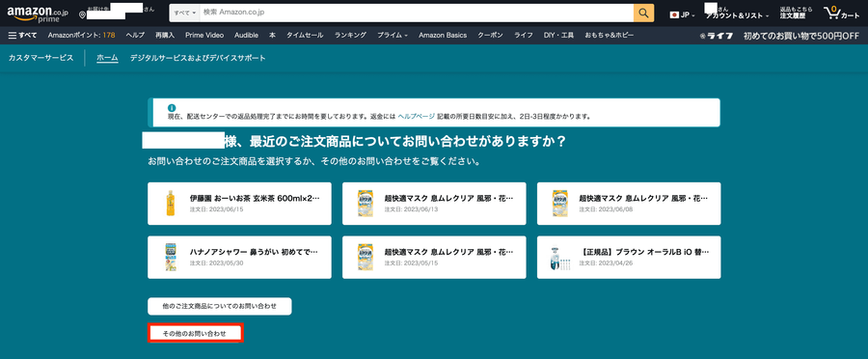Click the info icon in the notice banner
Image resolution: width=868 pixels, height=359 pixels.
pyautogui.click(x=172, y=107)
